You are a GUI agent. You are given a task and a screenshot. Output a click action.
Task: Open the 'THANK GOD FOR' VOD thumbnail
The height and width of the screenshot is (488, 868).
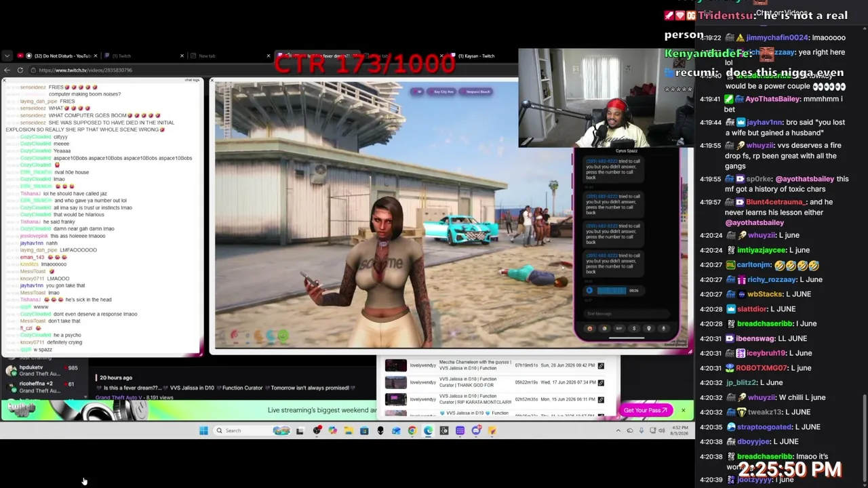(396, 383)
